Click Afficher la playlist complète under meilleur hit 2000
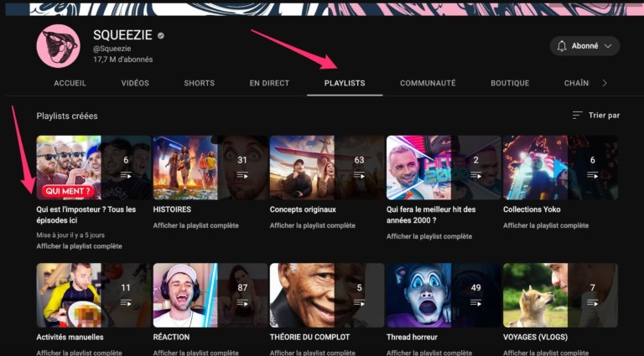This screenshot has height=356, width=644. tap(429, 236)
